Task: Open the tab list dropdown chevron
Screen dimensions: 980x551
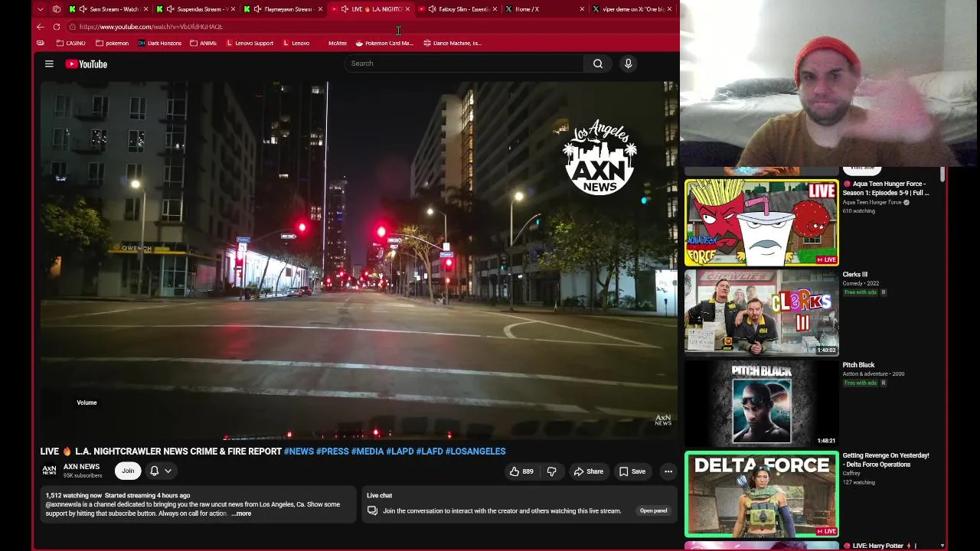Action: (x=41, y=9)
